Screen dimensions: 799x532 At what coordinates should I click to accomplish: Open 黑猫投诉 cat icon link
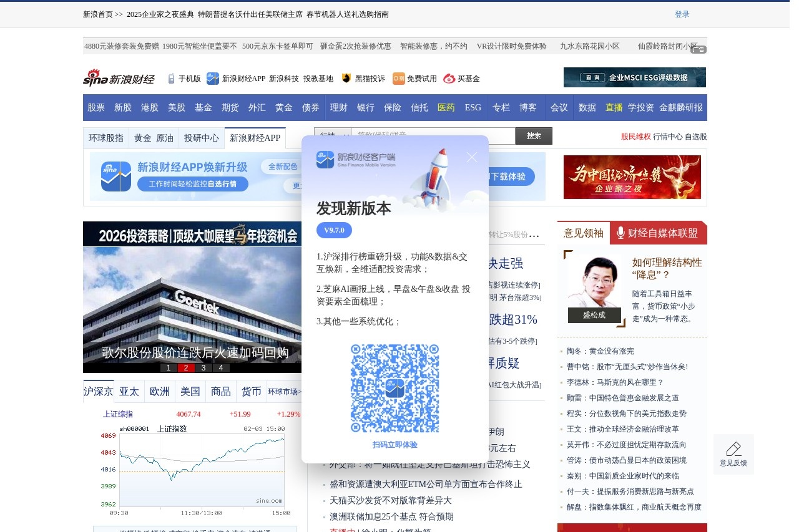(x=346, y=79)
